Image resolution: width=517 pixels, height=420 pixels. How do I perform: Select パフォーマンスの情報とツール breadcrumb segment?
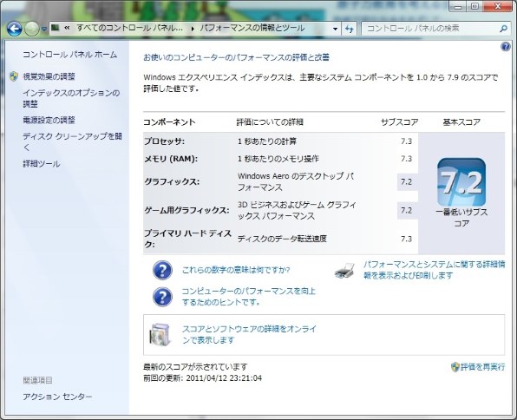(x=252, y=28)
